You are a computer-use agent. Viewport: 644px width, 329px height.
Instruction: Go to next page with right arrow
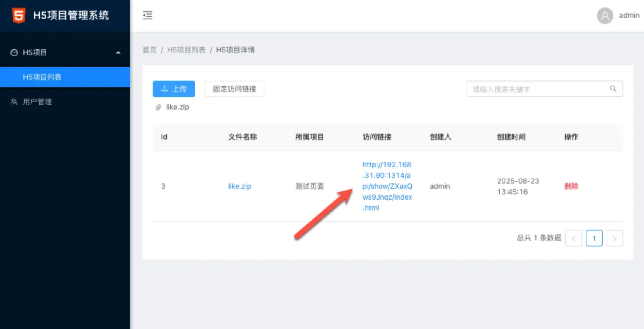click(615, 238)
